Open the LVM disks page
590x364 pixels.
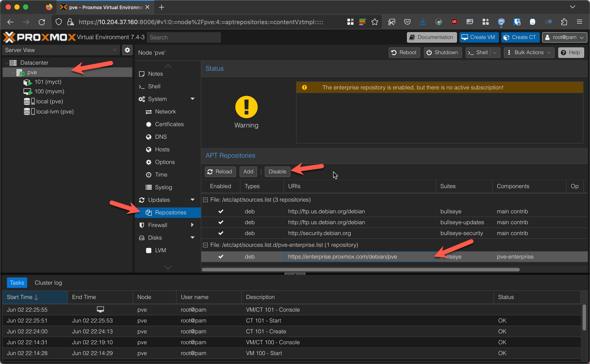point(160,250)
